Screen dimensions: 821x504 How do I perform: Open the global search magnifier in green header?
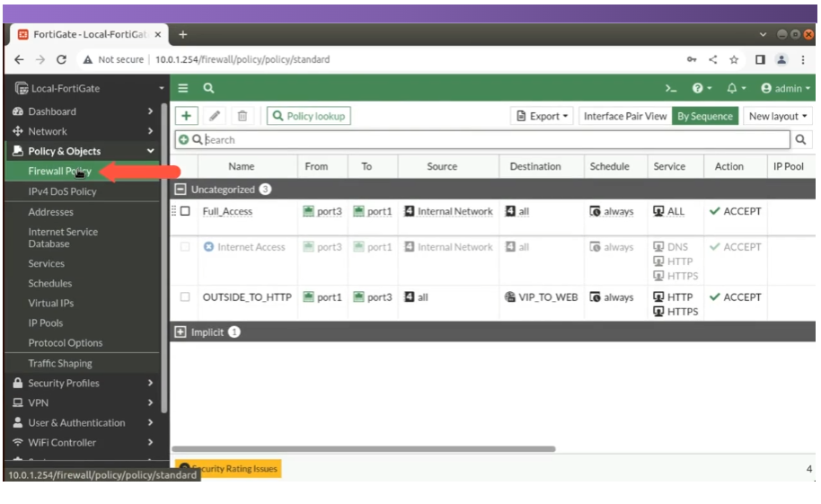point(208,88)
